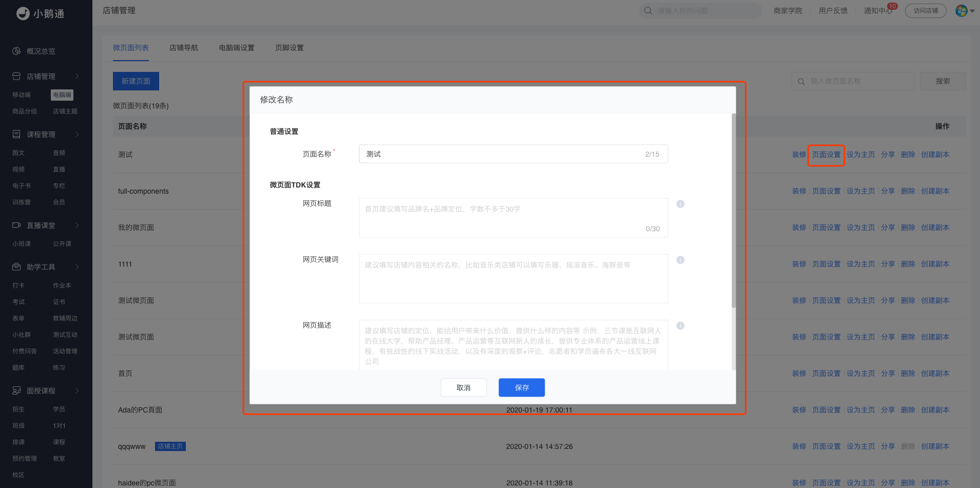This screenshot has width=980, height=488.
Task: Click the 保存 button in the dialog
Action: click(522, 388)
